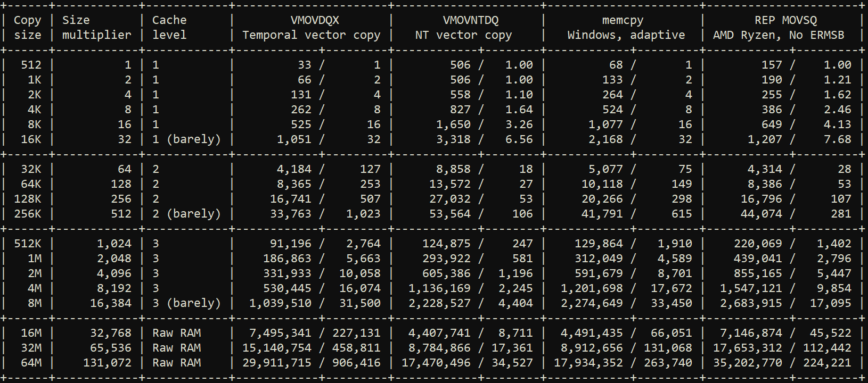Click the 263,740 value in 64M row
Screen dimensions: 868x383
[x=668, y=363]
